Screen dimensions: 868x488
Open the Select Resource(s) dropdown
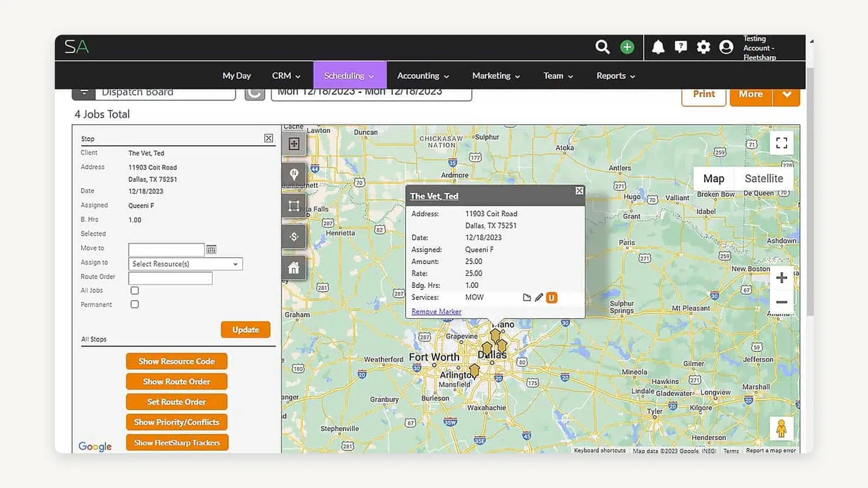point(186,264)
